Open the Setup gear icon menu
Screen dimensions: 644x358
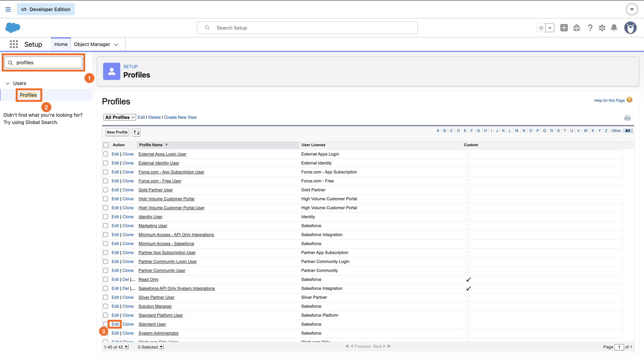602,28
